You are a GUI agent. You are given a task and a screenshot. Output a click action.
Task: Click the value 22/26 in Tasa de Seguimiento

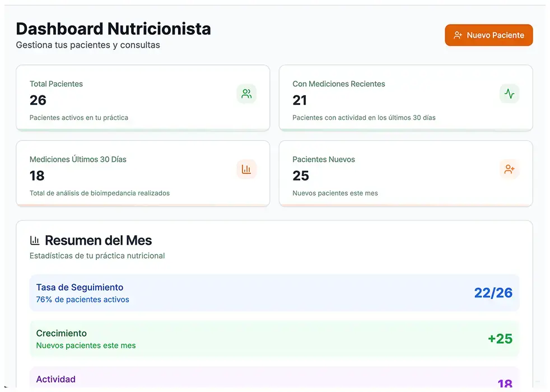click(x=492, y=292)
